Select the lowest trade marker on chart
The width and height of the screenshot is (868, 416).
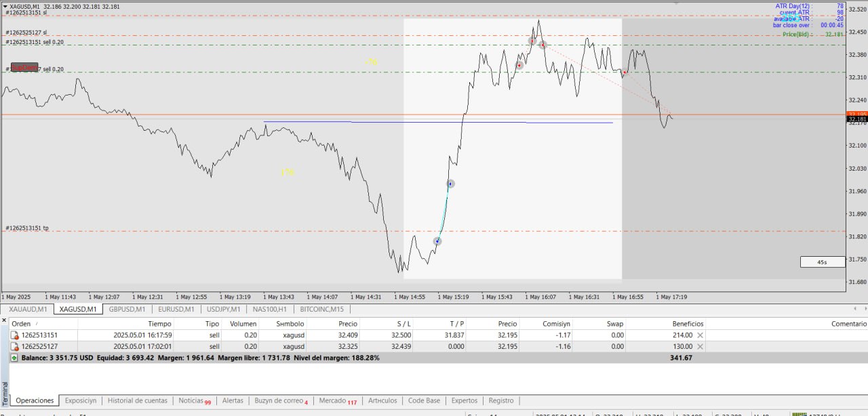coord(438,241)
